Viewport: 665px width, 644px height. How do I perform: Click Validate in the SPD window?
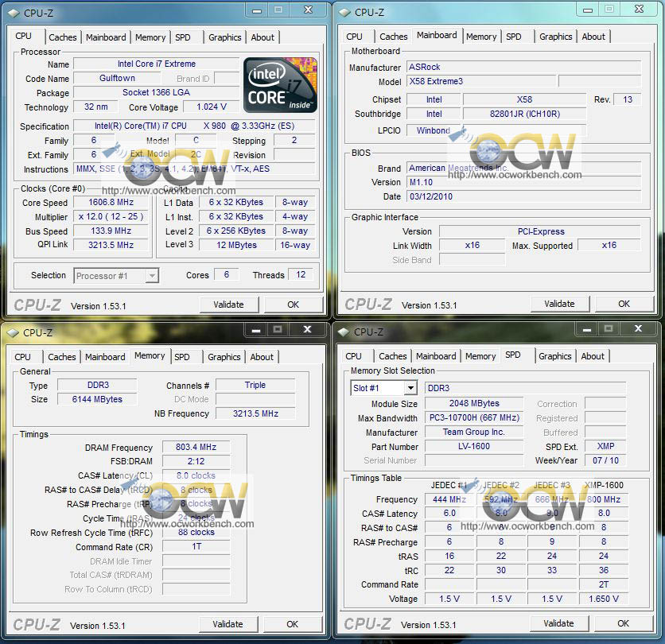coord(558,623)
